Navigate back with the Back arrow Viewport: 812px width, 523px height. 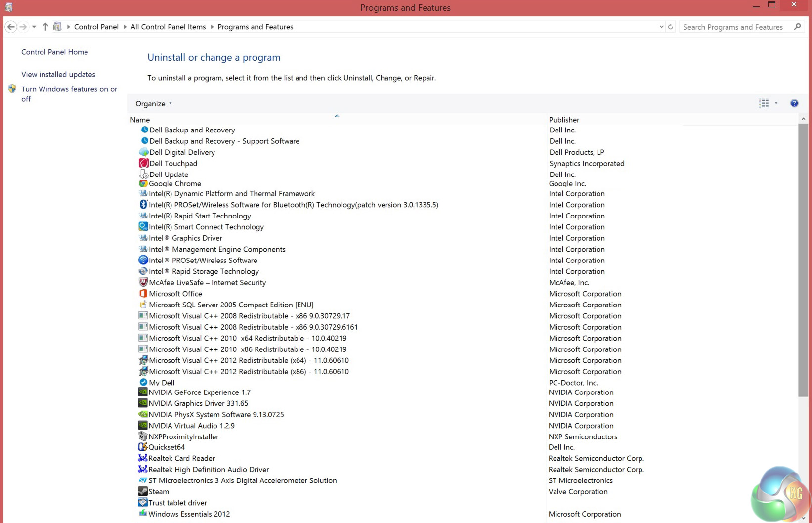pyautogui.click(x=11, y=27)
